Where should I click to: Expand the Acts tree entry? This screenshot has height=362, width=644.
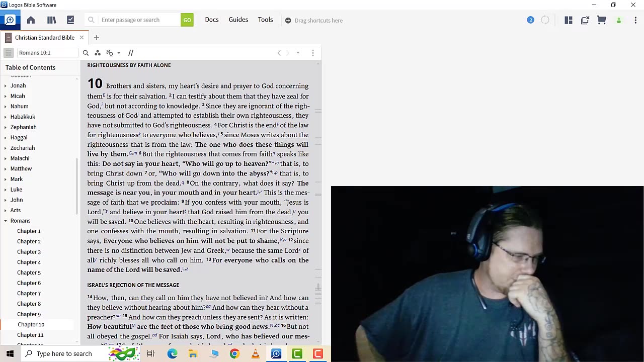pos(6,211)
